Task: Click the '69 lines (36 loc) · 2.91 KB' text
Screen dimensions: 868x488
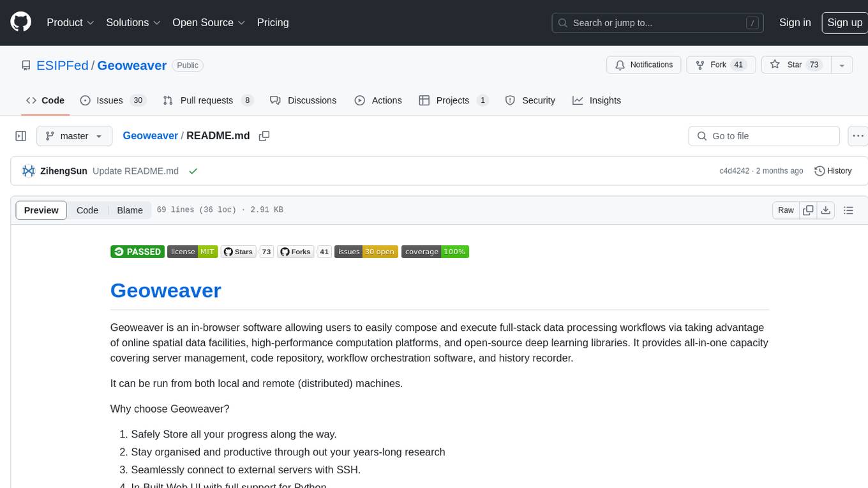Action: pyautogui.click(x=220, y=210)
